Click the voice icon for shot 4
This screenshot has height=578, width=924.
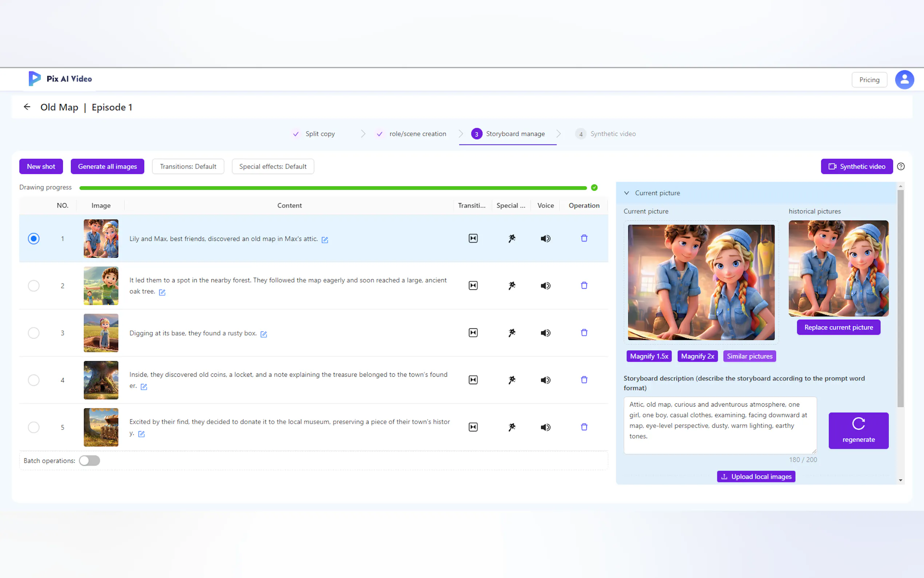point(545,380)
